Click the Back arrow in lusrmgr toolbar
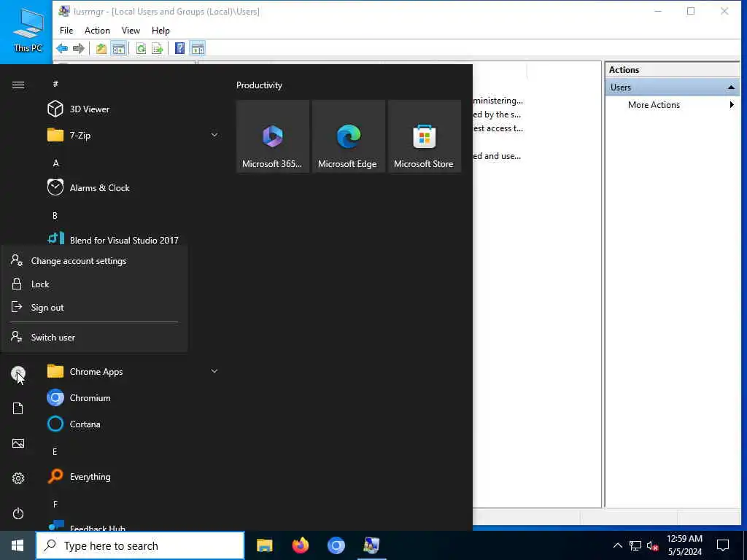Viewport: 747px width, 560px height. 62,49
